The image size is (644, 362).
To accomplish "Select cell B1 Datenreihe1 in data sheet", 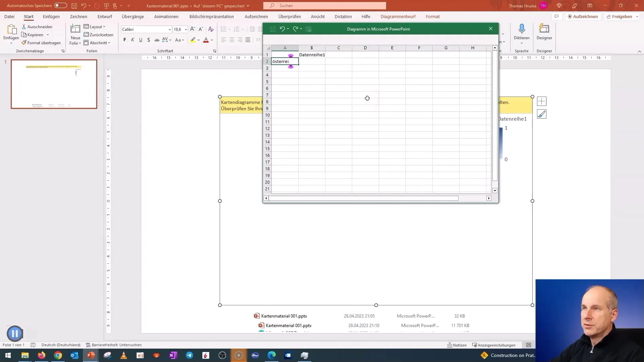I will (312, 55).
